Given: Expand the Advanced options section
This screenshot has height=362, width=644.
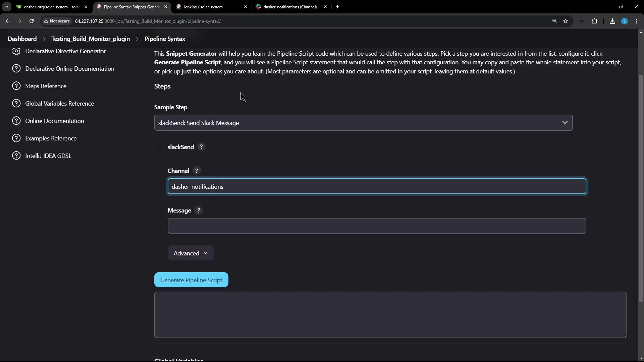Looking at the screenshot, I should [x=191, y=253].
